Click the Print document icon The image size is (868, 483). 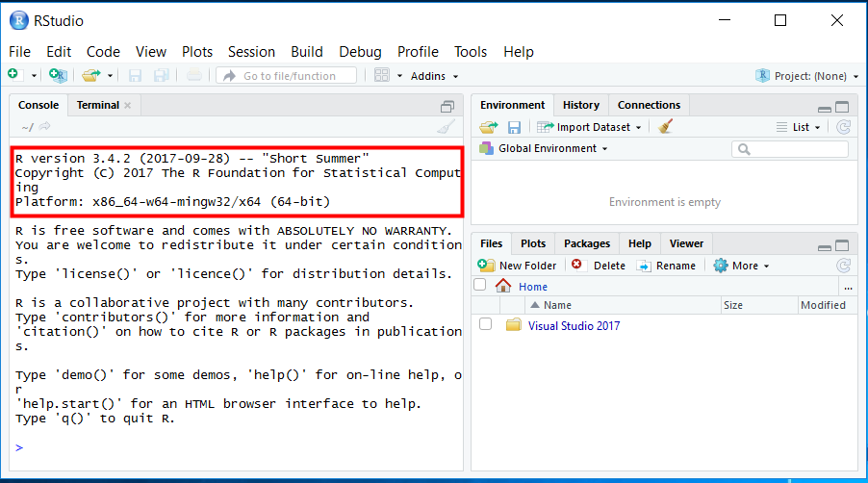(x=193, y=75)
